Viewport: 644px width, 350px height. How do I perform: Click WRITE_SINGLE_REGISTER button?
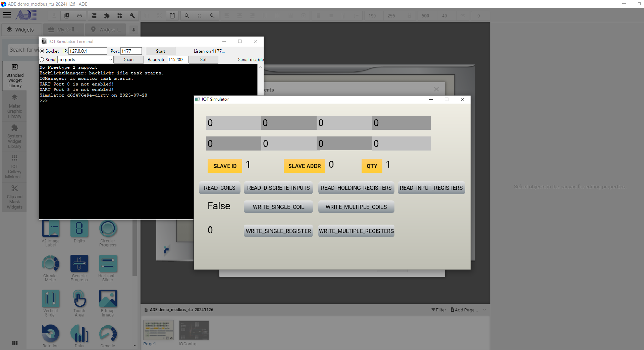click(278, 231)
